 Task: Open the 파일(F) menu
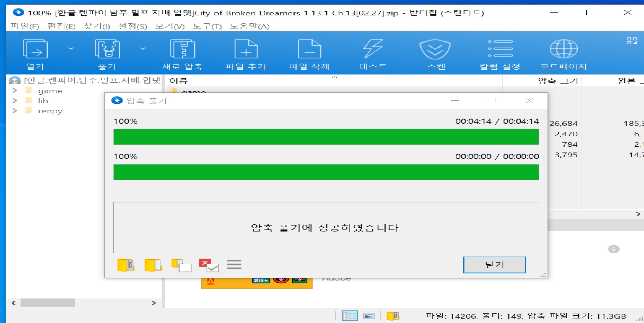pyautogui.click(x=25, y=26)
